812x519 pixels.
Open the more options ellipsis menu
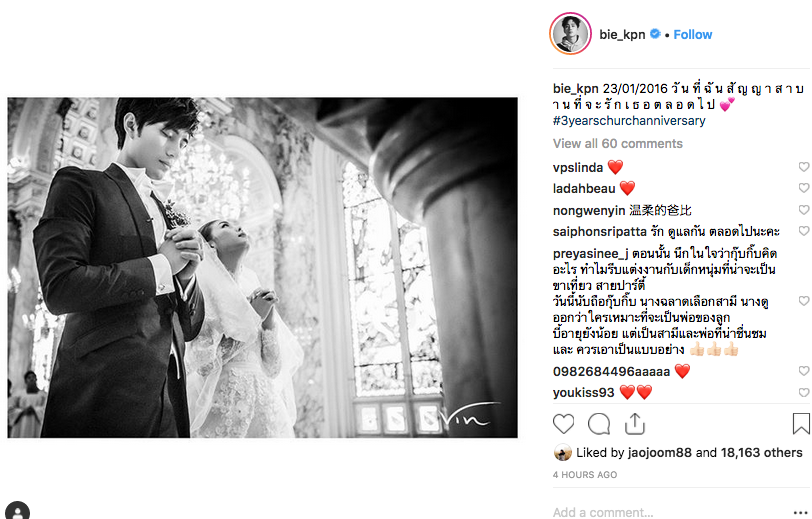(800, 512)
